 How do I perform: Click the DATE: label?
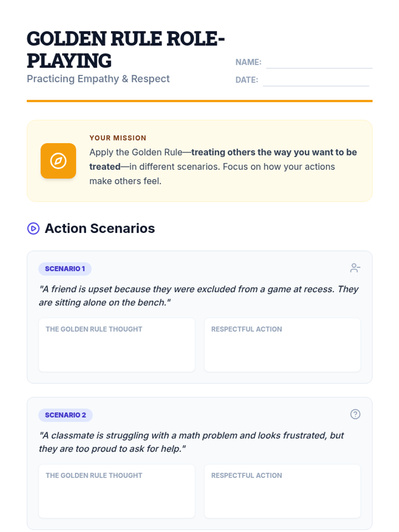tap(247, 80)
